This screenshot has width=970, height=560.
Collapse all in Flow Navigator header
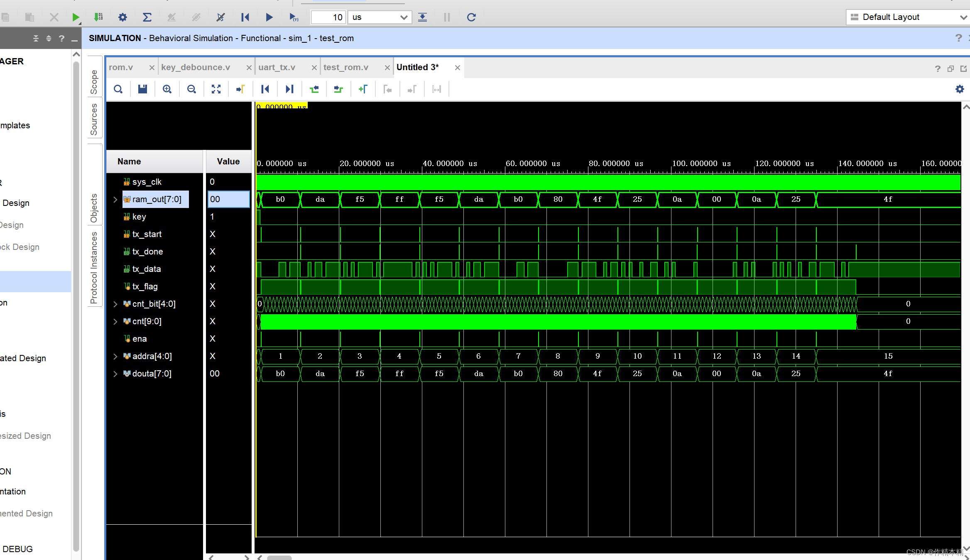pos(36,39)
